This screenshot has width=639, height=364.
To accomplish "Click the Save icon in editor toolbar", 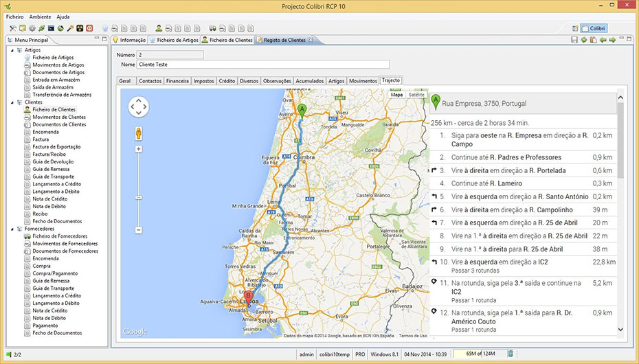I will point(574,41).
